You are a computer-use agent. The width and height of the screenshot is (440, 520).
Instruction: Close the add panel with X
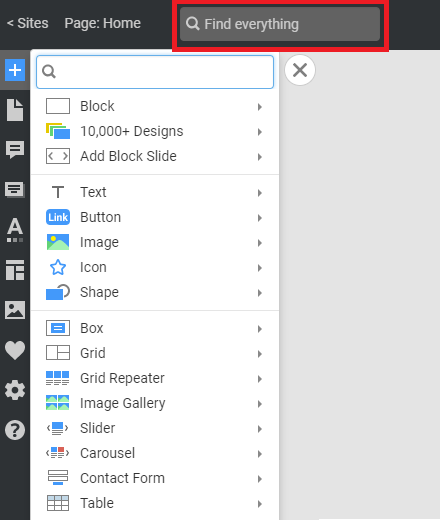tap(300, 70)
